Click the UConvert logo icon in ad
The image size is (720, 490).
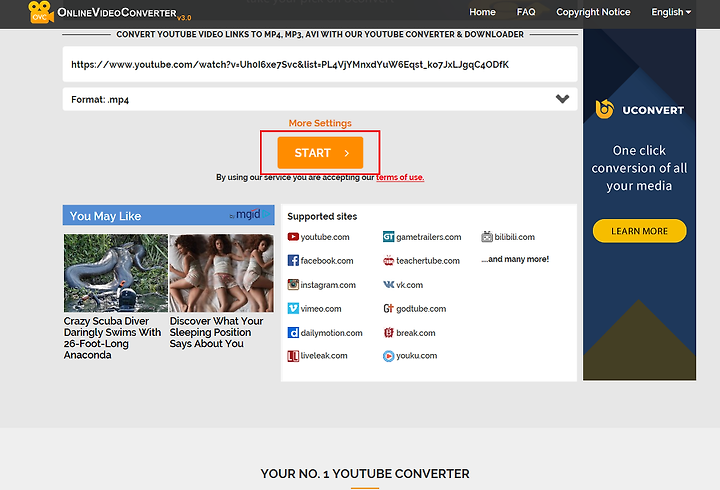point(604,109)
